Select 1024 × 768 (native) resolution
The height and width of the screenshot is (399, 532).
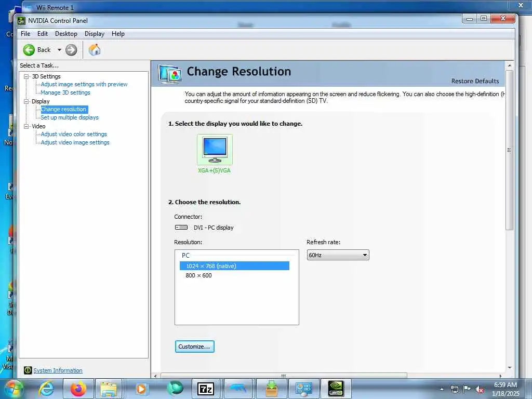234,266
